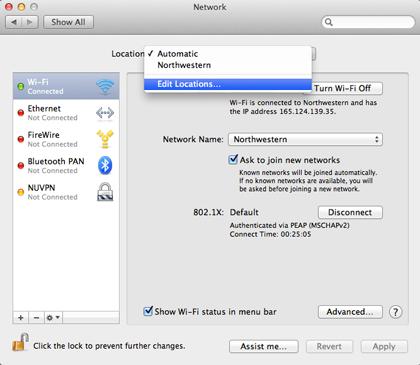Click the red FireWire status dot
This screenshot has height=365, width=420.
point(21,139)
